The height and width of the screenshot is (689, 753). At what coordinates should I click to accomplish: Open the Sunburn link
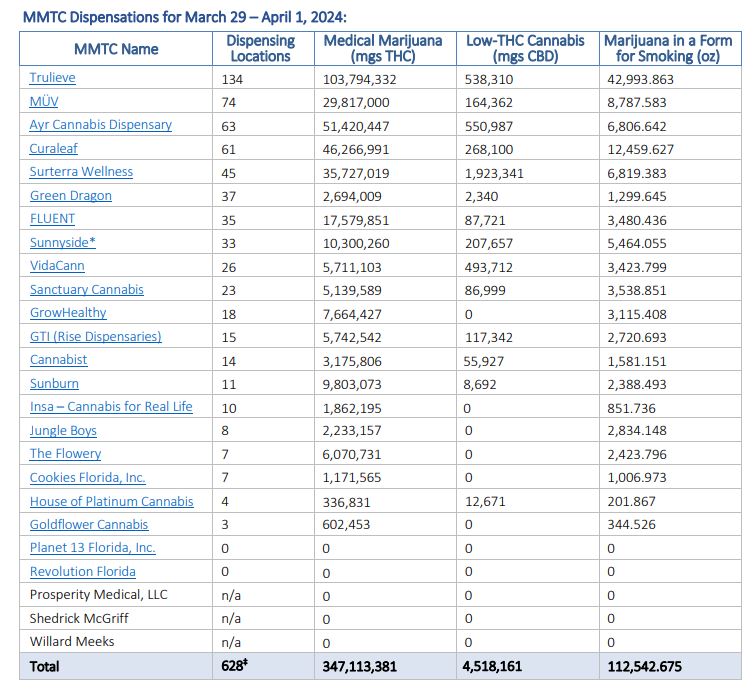[x=54, y=384]
